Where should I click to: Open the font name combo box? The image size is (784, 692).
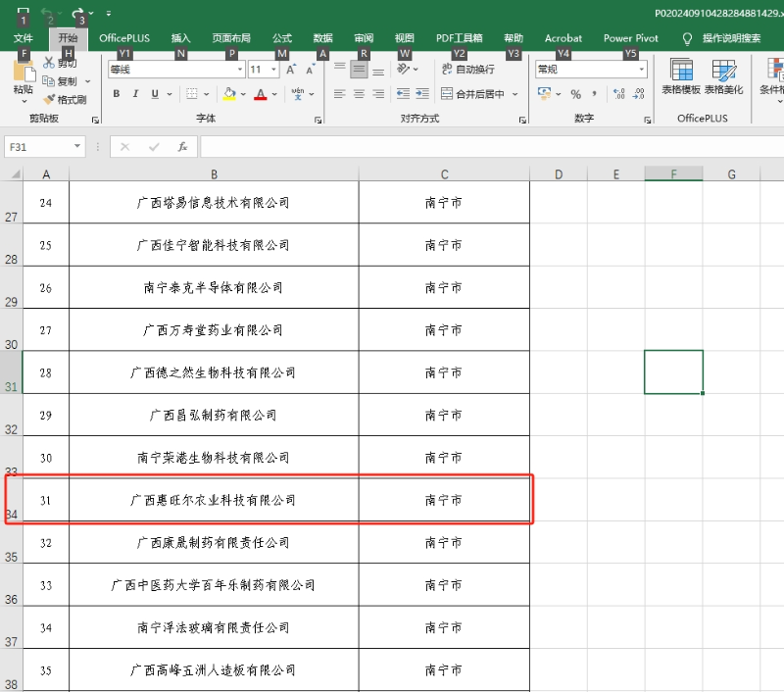(x=176, y=70)
